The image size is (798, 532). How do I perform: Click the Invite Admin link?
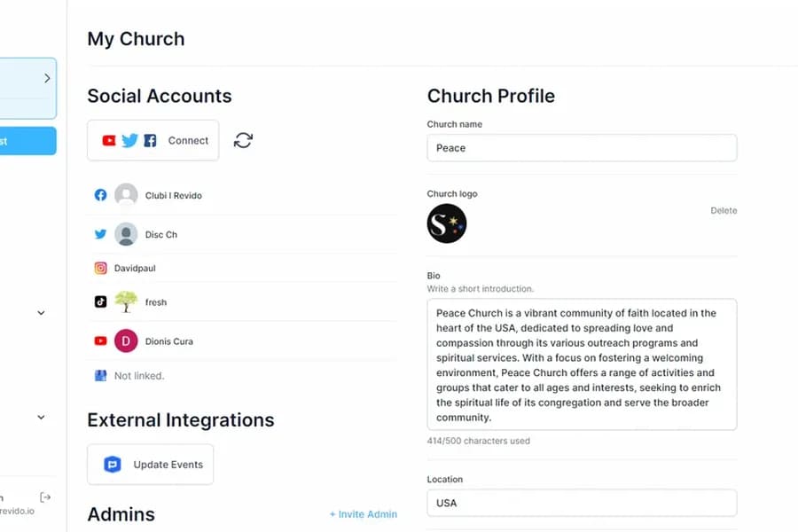pos(364,514)
